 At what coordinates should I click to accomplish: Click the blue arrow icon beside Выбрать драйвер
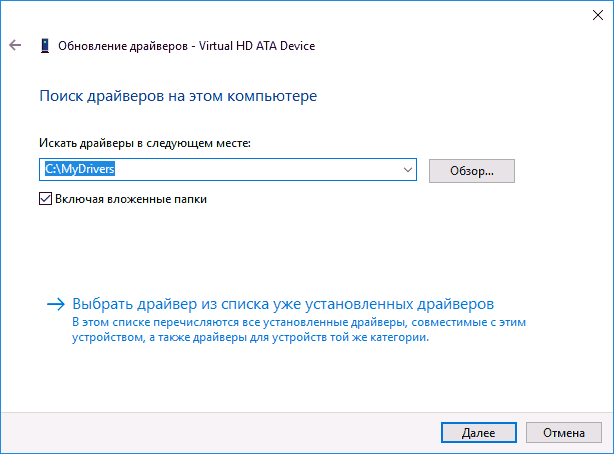[56, 304]
